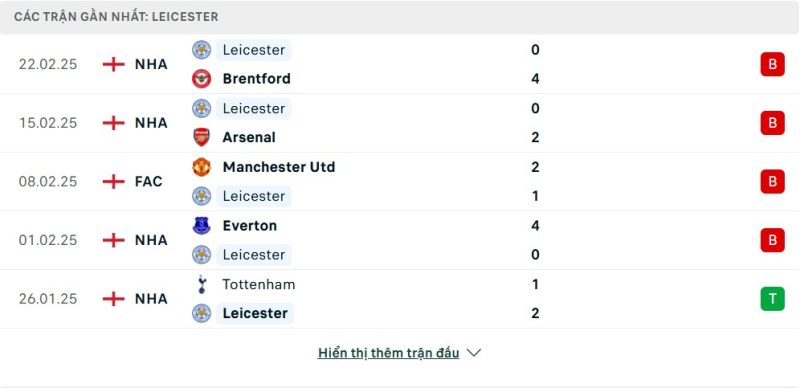Open Hiển thị thêm trận đấu link
The width and height of the screenshot is (800, 388).
point(388,353)
